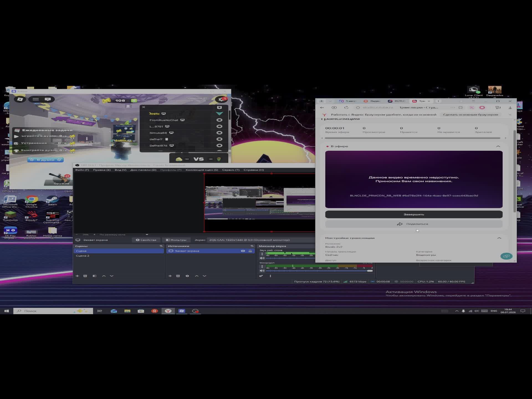The width and height of the screenshot is (532, 399).
Task: Click В дуэли button in Roblox
Action: [45, 160]
